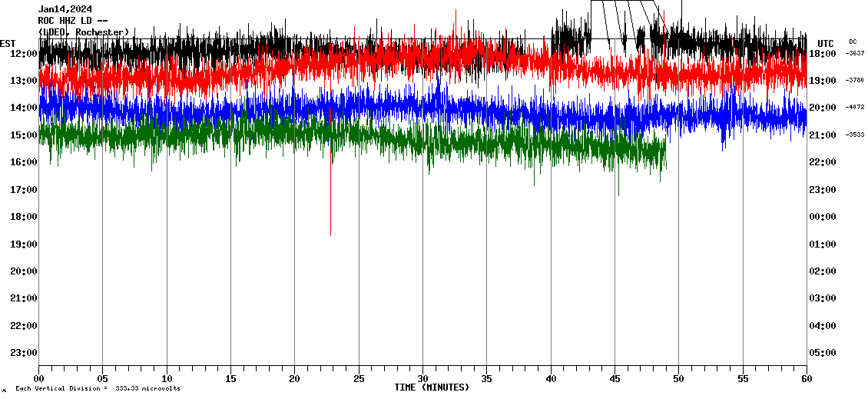The height and width of the screenshot is (399, 868).
Task: Click the 30 minute tick label
Action: coord(422,378)
